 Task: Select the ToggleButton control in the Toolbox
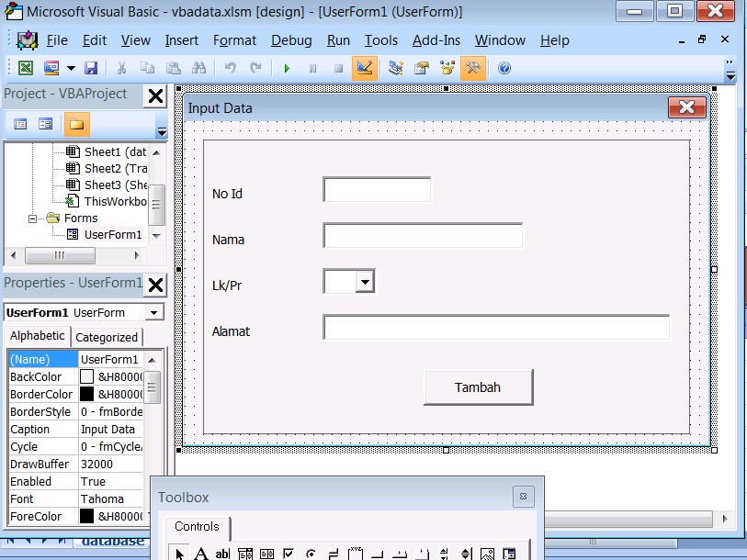click(x=334, y=553)
